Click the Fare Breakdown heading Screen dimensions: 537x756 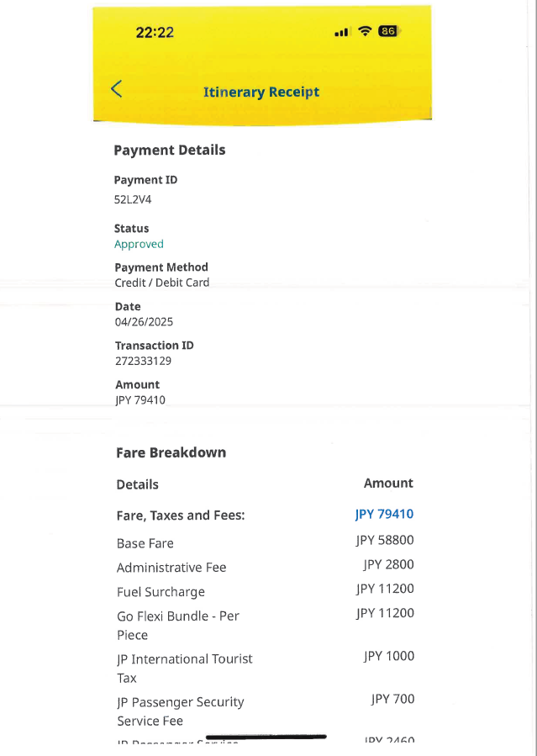pyautogui.click(x=171, y=452)
